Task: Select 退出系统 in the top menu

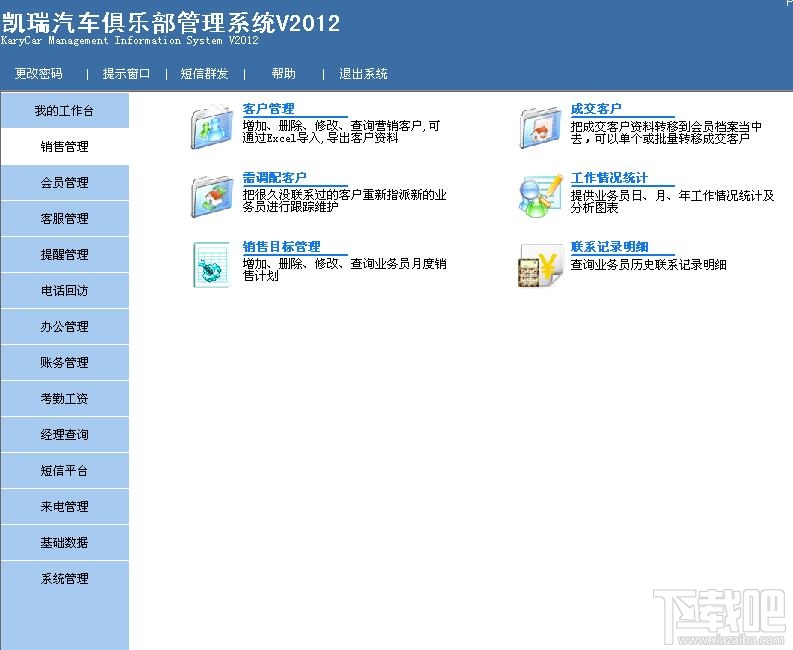Action: click(x=363, y=74)
